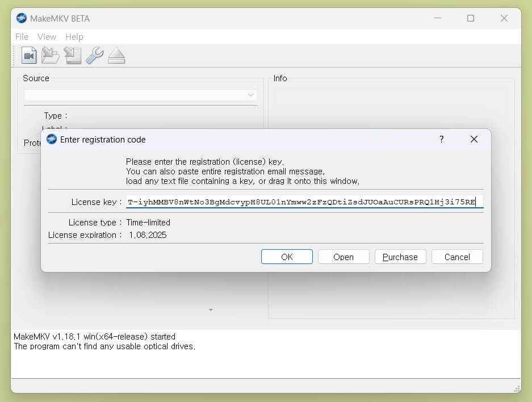Viewport: 532px width, 402px height.
Task: Open the File menu
Action: coord(22,37)
